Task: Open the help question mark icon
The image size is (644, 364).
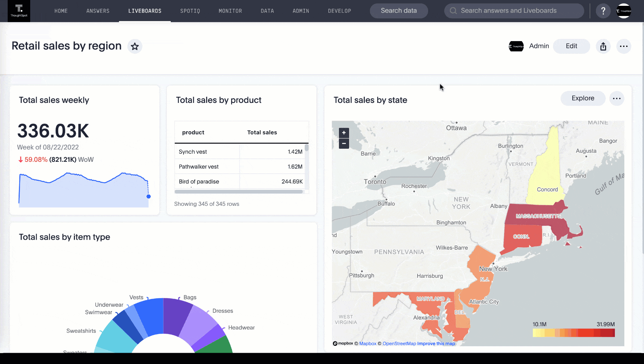Action: [603, 11]
